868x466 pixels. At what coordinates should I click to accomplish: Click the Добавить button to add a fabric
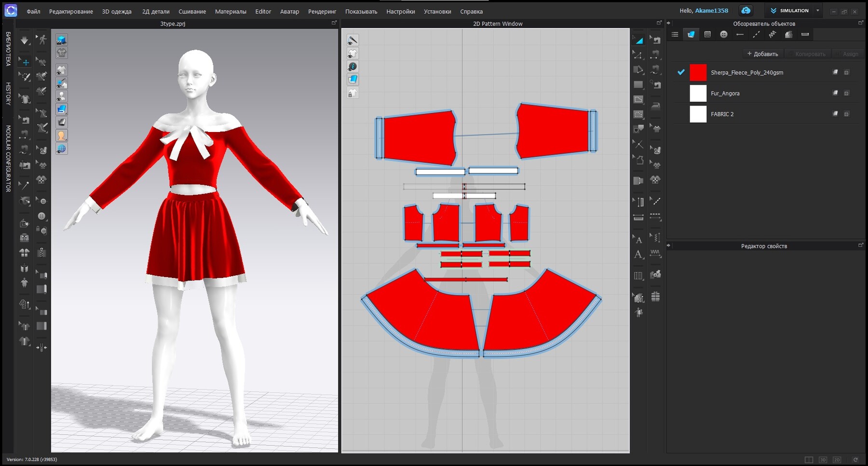point(762,53)
